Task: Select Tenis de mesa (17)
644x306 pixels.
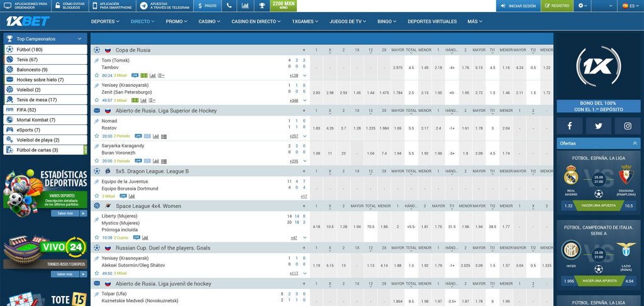Action: click(x=45, y=100)
